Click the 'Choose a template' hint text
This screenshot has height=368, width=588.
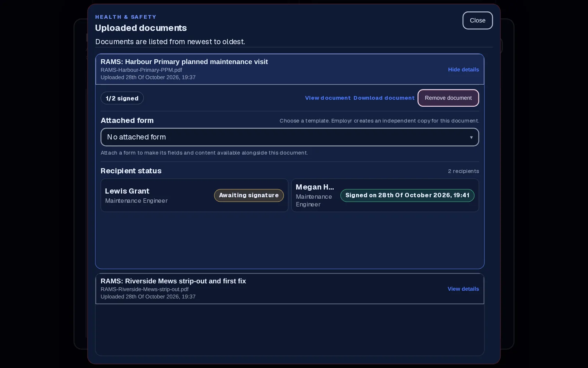tap(379, 121)
